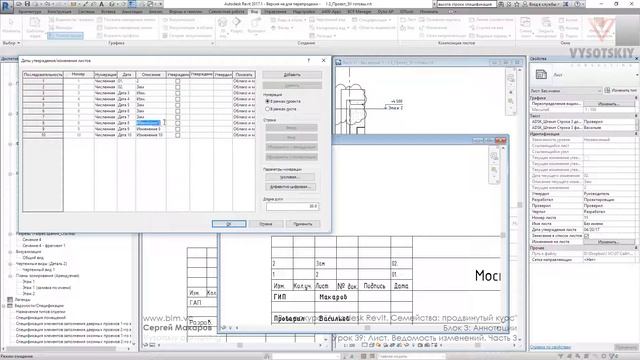Tick the Утверждено checkbox in the Дата 7 row
Viewport: 640px width, 360px height.
(178, 117)
